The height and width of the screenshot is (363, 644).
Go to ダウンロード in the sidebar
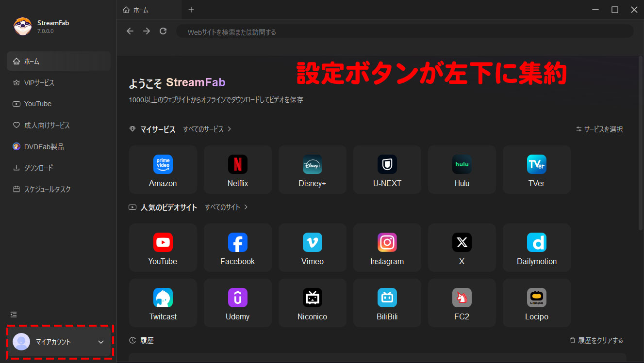(x=39, y=168)
